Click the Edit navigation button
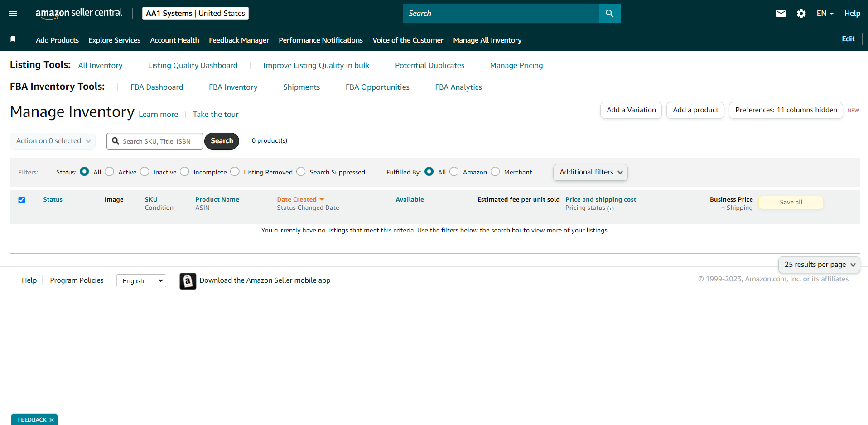The image size is (868, 425). 848,39
